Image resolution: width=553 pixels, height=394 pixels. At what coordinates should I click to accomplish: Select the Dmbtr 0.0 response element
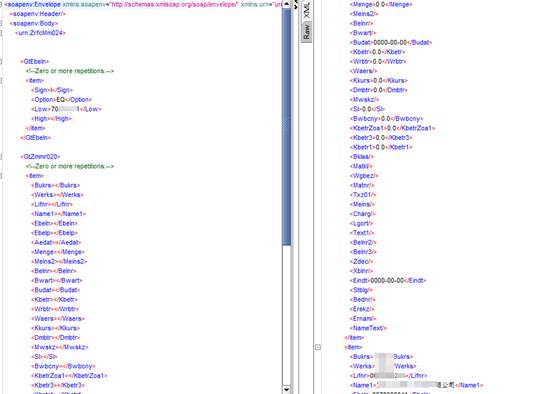378,90
